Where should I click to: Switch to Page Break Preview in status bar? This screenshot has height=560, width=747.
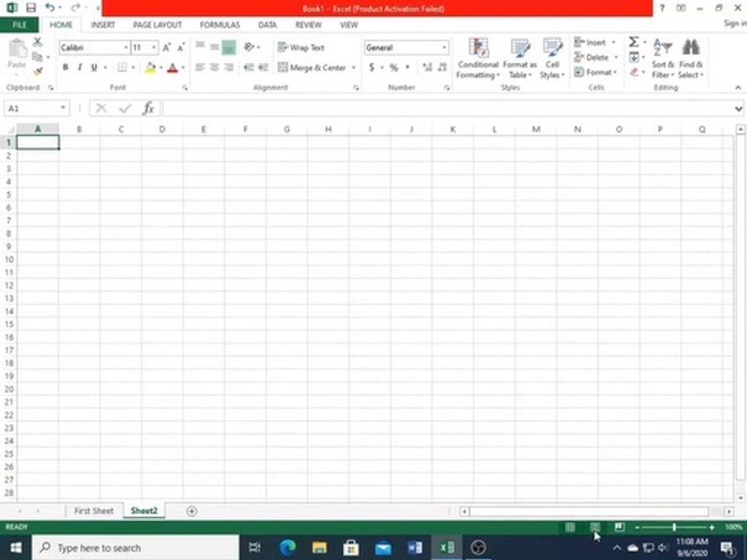tap(619, 527)
